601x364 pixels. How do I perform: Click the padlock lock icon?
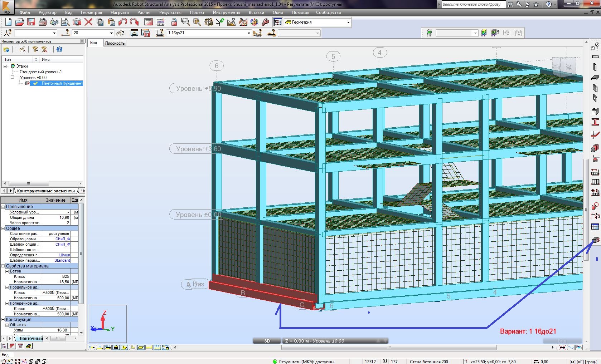click(x=174, y=22)
